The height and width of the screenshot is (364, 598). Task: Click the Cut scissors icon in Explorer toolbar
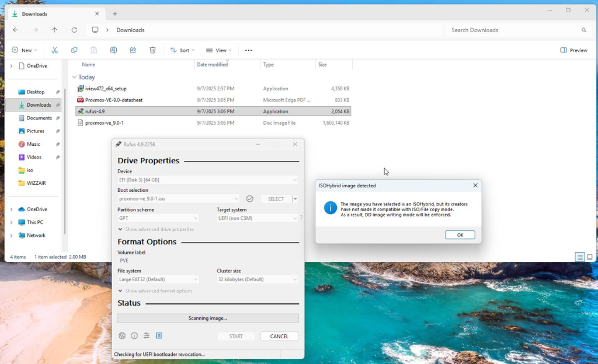[54, 50]
